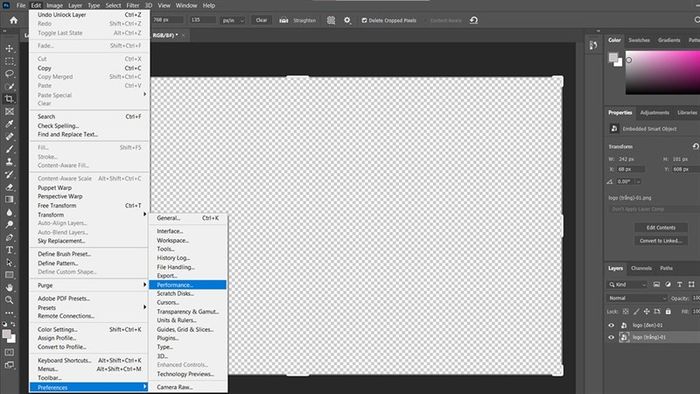The width and height of the screenshot is (700, 394).
Task: Open crop settings gear
Action: pos(347,20)
